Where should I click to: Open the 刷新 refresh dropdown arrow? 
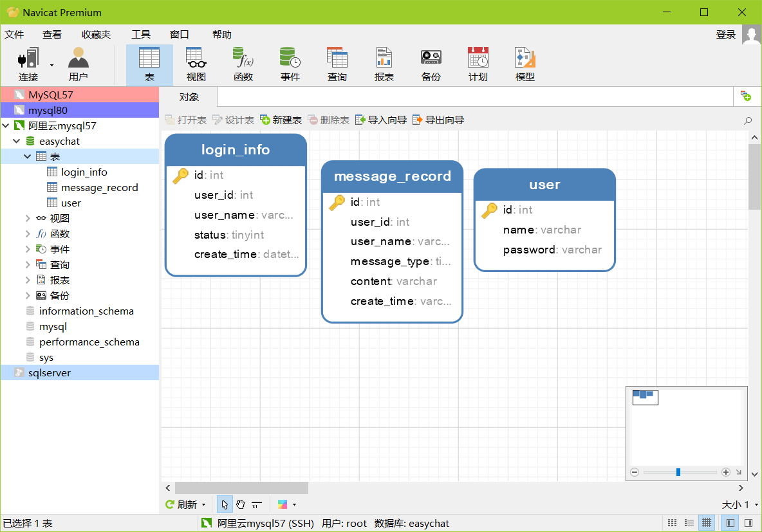click(x=203, y=505)
